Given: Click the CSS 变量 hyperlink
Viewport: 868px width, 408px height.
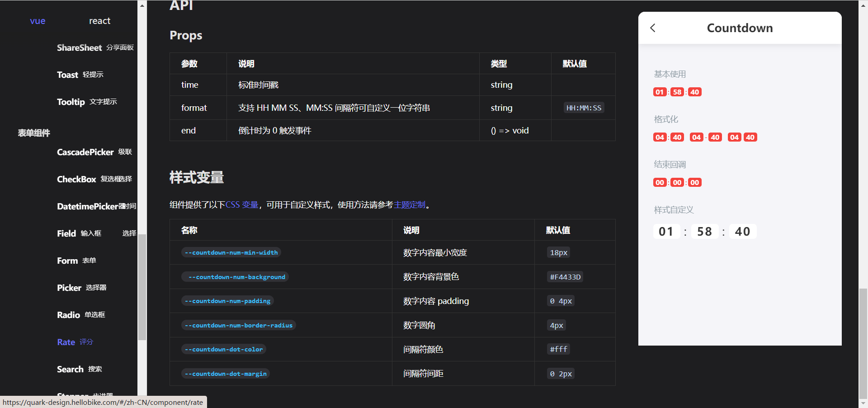Looking at the screenshot, I should 241,204.
